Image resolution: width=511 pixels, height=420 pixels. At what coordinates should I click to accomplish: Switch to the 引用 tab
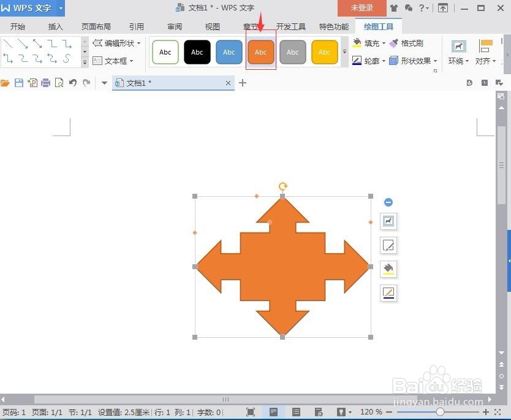tap(137, 26)
